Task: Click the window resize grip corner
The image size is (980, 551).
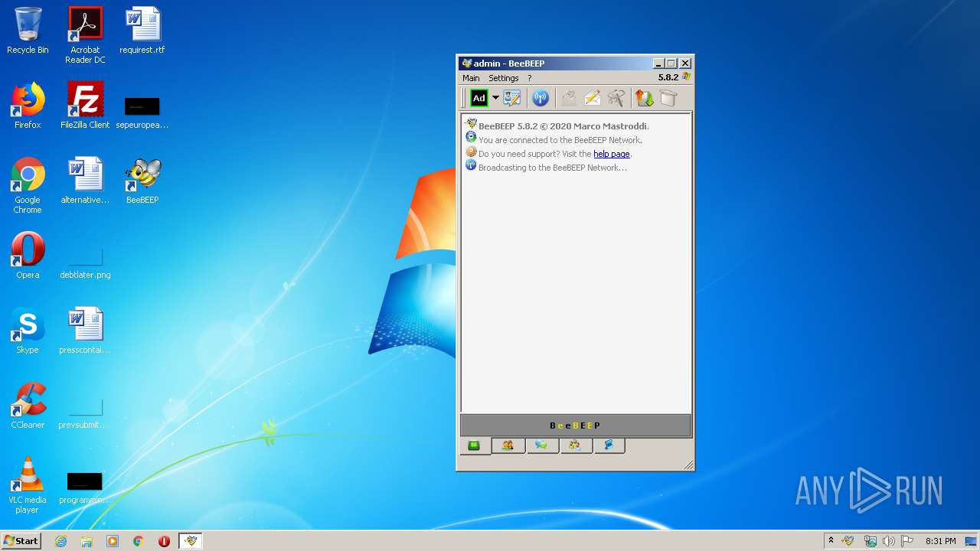Action: click(x=688, y=465)
